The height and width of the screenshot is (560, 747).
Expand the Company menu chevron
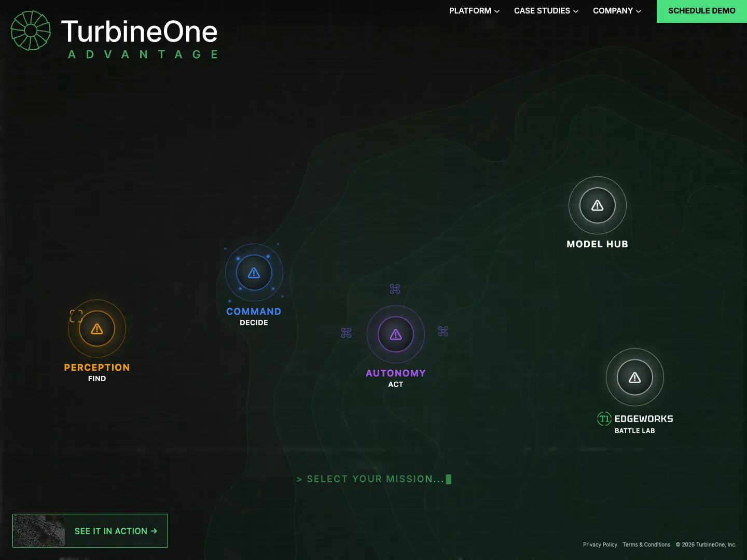click(639, 11)
